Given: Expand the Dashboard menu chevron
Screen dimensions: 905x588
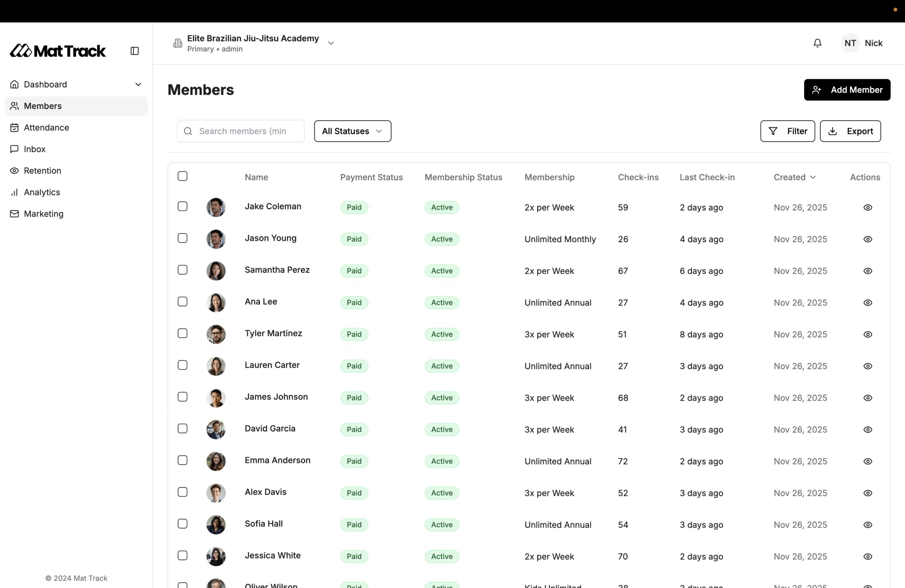Looking at the screenshot, I should click(x=138, y=85).
